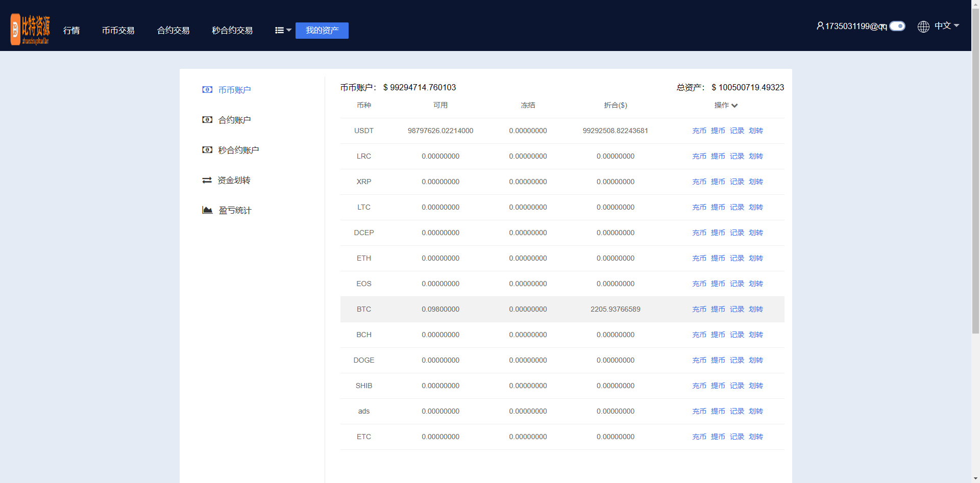Click 记录 in the LTC row
Viewport: 980px width, 483px height.
[x=737, y=207]
